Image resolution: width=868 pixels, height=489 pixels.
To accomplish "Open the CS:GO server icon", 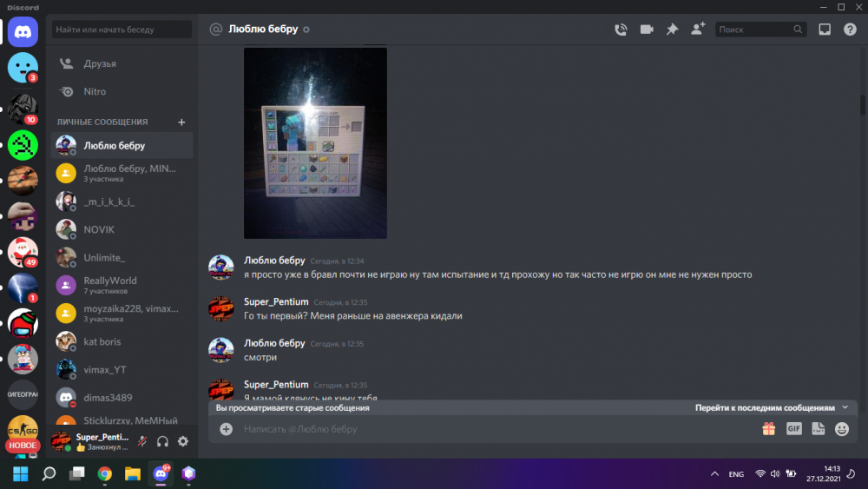I will [23, 429].
